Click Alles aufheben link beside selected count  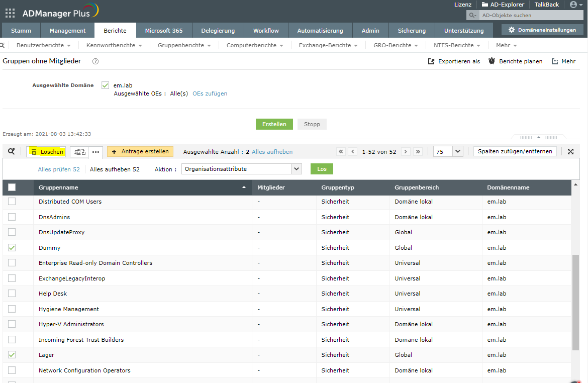click(x=272, y=152)
